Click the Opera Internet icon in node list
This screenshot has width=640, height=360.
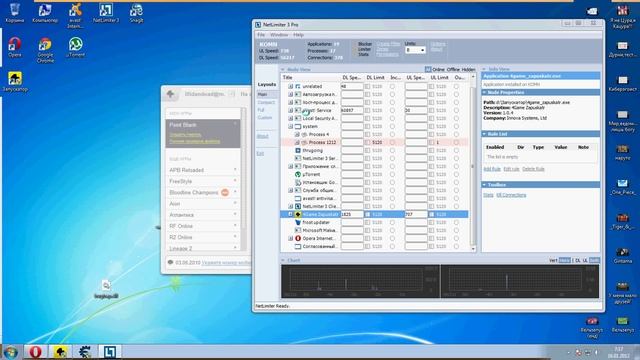298,238
